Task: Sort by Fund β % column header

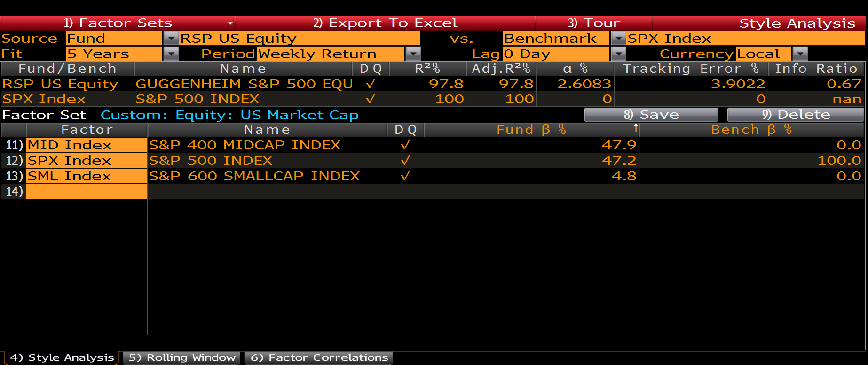Action: (531, 130)
